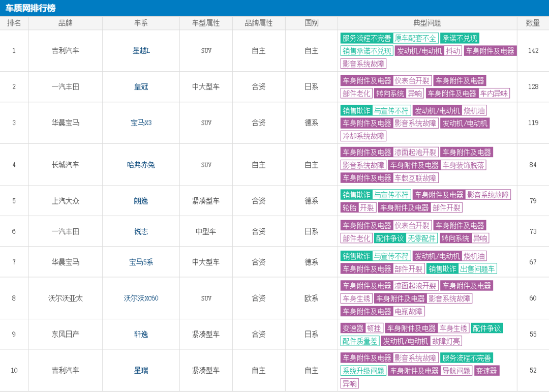Select the quantity value 79
The width and height of the screenshot is (549, 392).
533,201
